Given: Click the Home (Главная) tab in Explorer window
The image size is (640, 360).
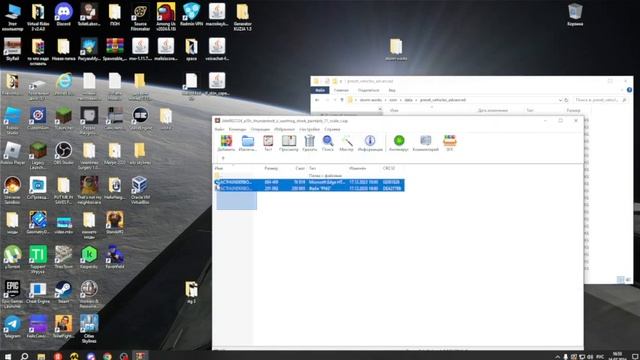Looking at the screenshot, I should (x=341, y=90).
